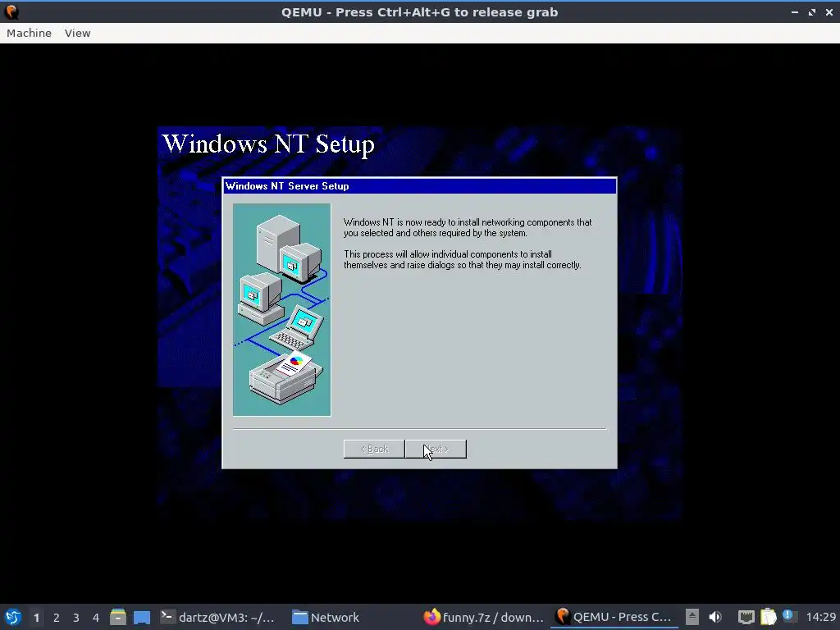Screen dimensions: 840x630
Task: Minimize the QEMU window
Action: (795, 11)
